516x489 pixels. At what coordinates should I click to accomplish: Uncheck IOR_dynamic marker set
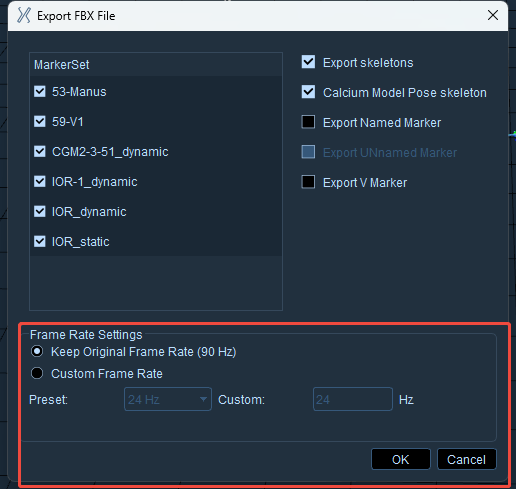[40, 211]
